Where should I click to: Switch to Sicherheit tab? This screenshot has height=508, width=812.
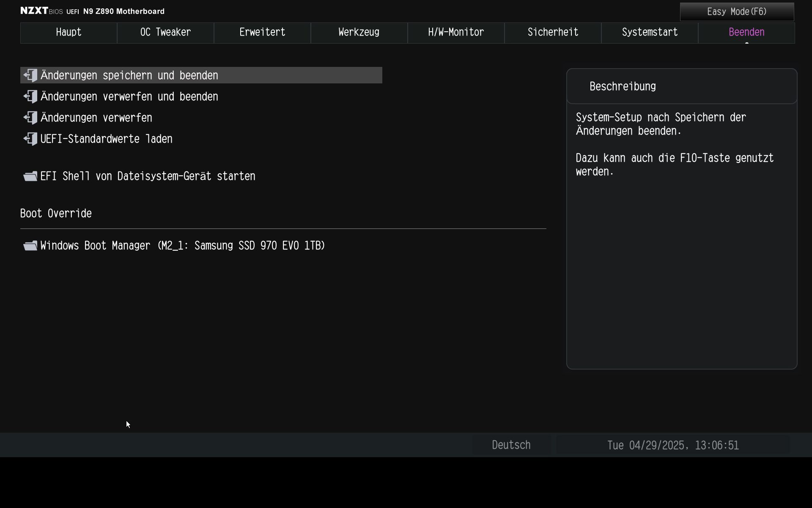(x=553, y=33)
